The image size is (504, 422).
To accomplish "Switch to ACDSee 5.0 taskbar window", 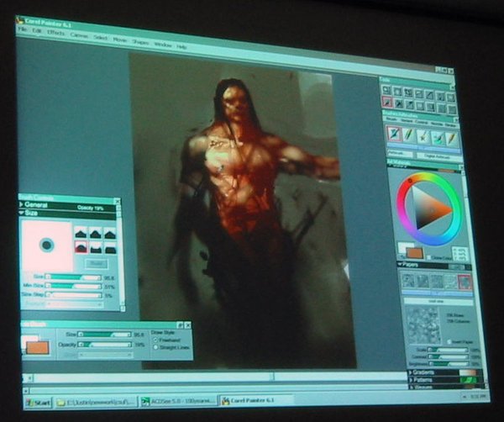I will point(179,401).
